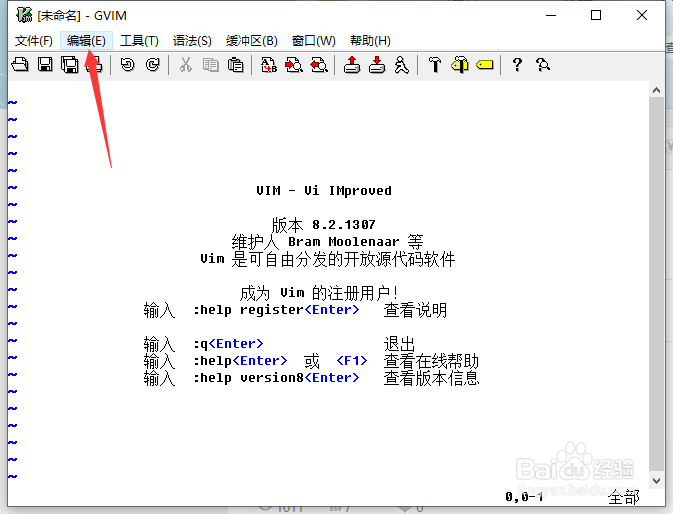Click the Make hammer toolbar icon
The width and height of the screenshot is (673, 514).
435,65
